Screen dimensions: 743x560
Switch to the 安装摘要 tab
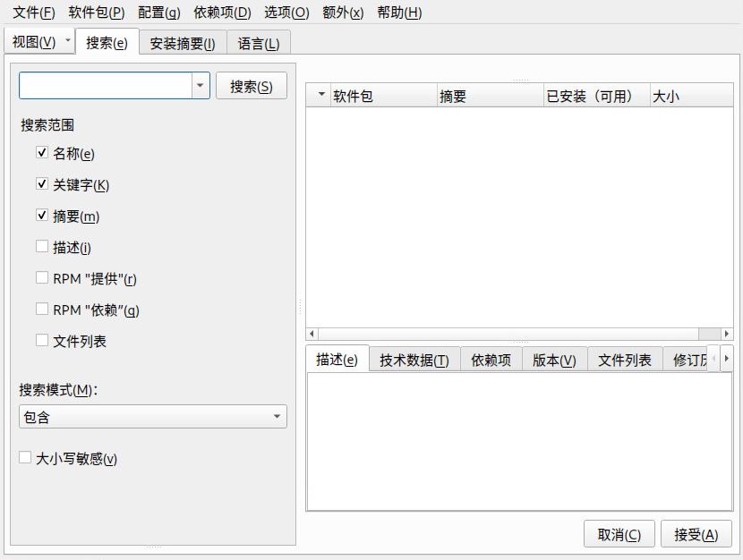pyautogui.click(x=182, y=43)
